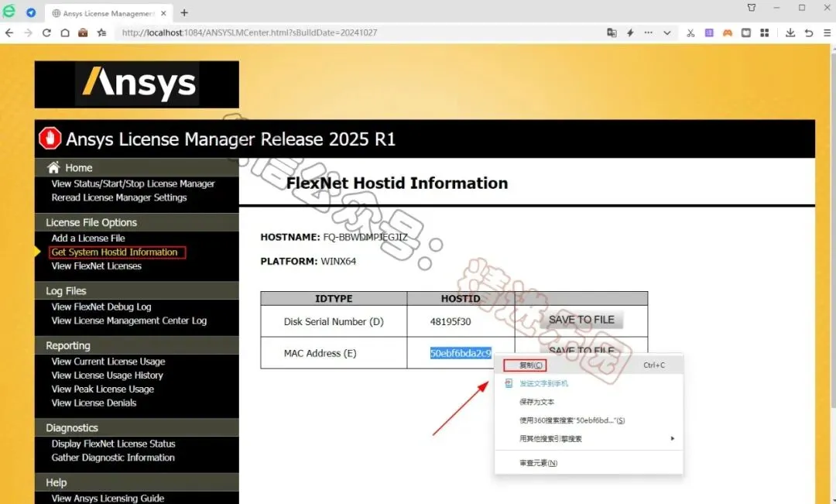Open View Ansys Licensing Guide
836x504 pixels.
(x=108, y=498)
